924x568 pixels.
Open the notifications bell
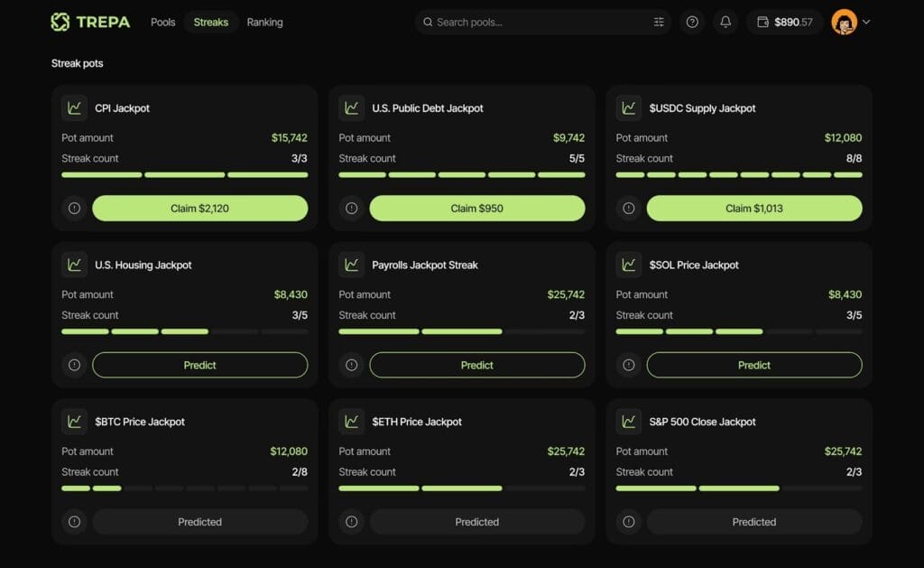coord(725,22)
